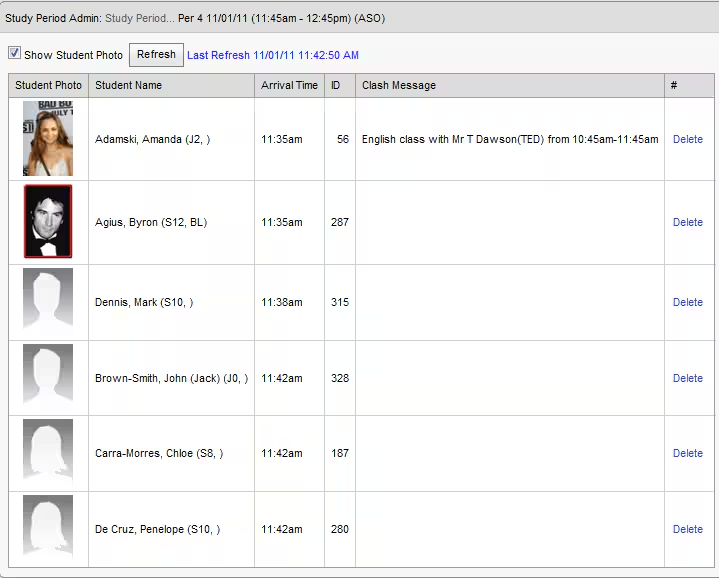Viewport: 719px width, 578px height.
Task: Click Byron Agius's student photo
Action: click(48, 221)
